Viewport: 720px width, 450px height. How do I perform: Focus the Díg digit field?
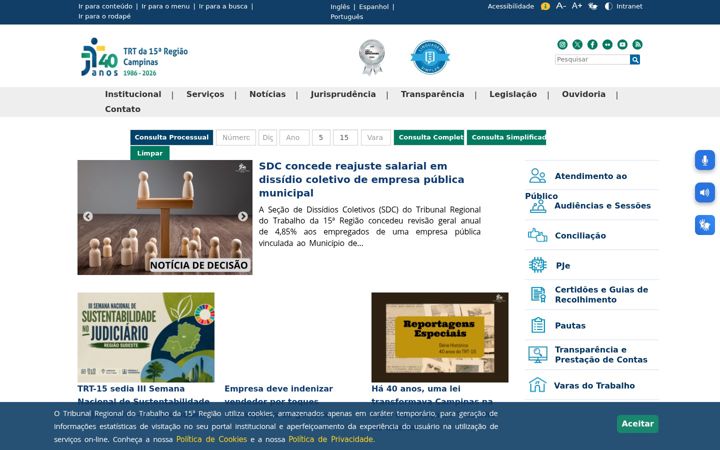[x=268, y=137]
